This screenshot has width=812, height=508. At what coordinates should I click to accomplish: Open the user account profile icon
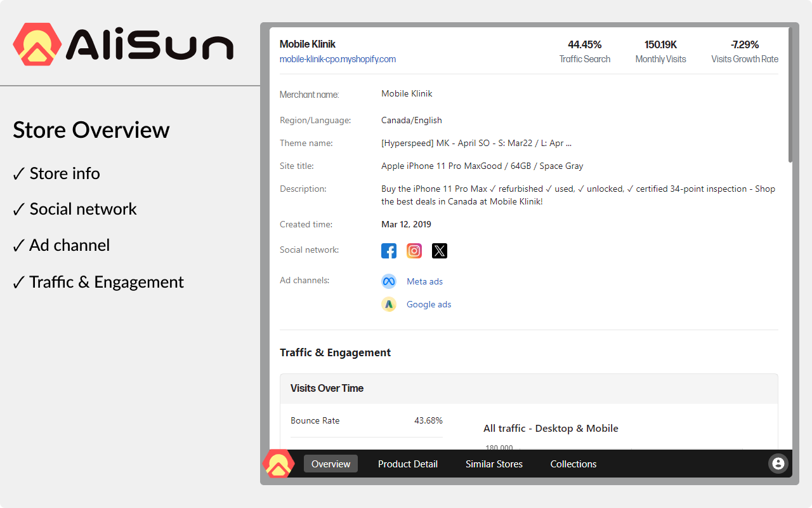point(778,464)
